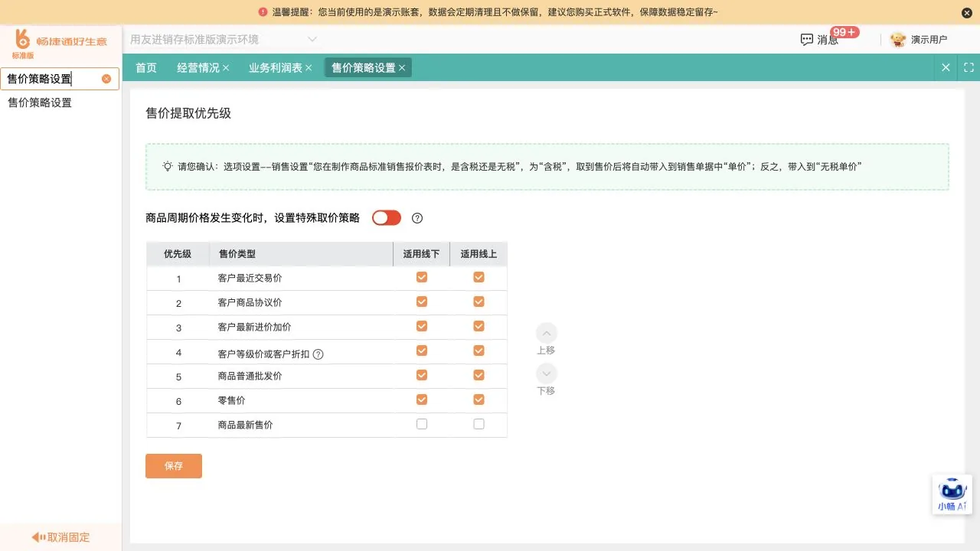Close all tabs using the teal bar X
This screenshot has height=551, width=980.
pos(946,67)
